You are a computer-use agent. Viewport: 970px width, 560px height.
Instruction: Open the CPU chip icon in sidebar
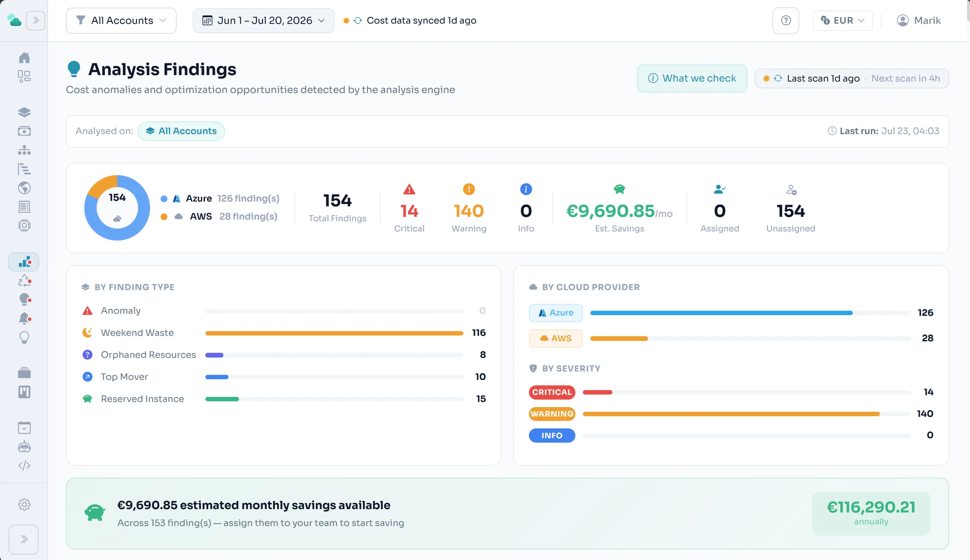click(x=24, y=225)
